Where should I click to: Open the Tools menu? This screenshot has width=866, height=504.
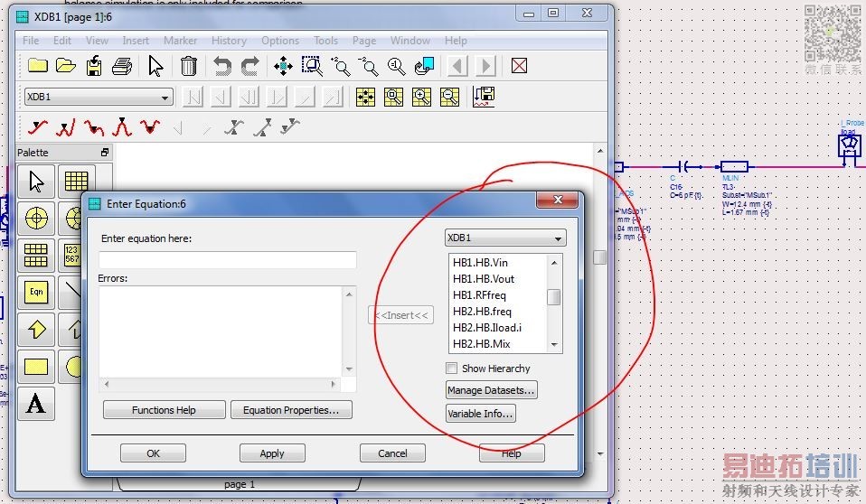pos(325,41)
